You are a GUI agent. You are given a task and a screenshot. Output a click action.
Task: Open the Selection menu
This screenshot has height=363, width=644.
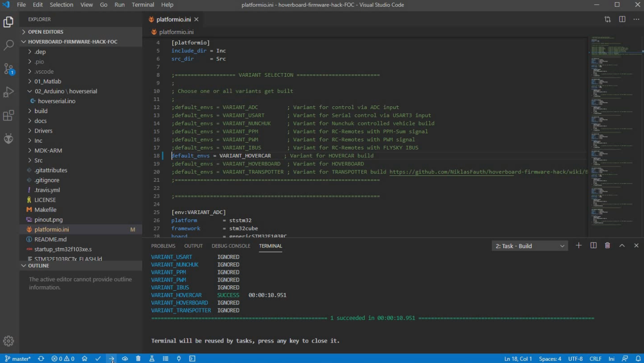click(x=61, y=5)
